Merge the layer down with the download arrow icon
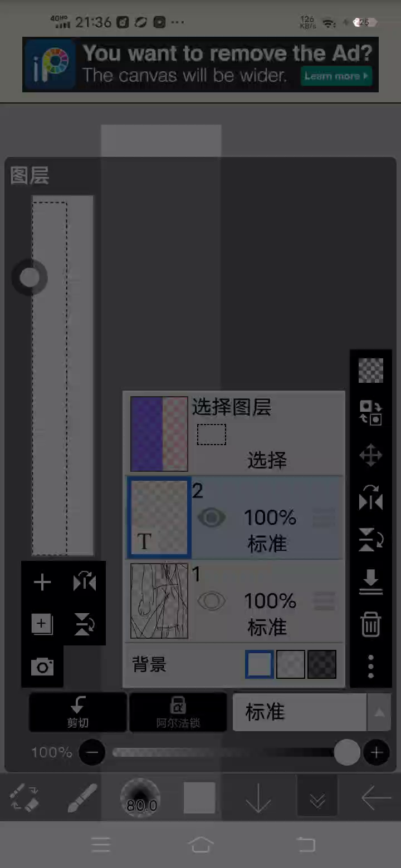Viewport: 401px width, 868px height. tap(370, 582)
